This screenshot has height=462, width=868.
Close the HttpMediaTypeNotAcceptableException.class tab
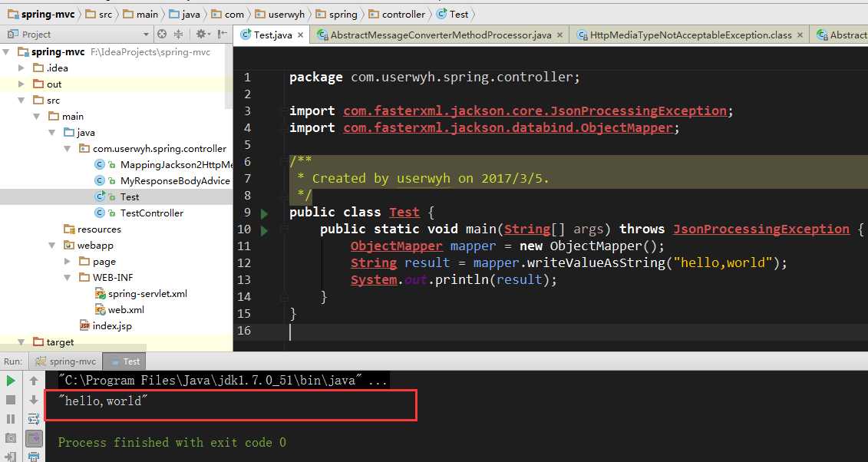point(800,35)
